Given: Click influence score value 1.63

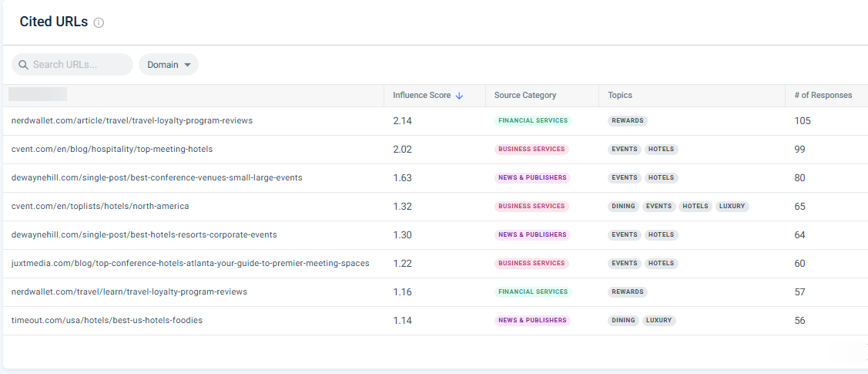Looking at the screenshot, I should 403,178.
